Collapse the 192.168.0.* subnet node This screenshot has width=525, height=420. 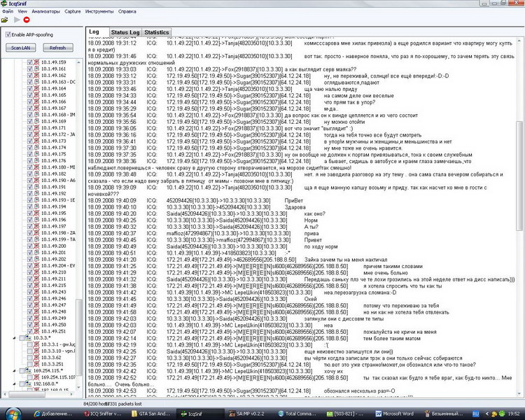point(13,384)
